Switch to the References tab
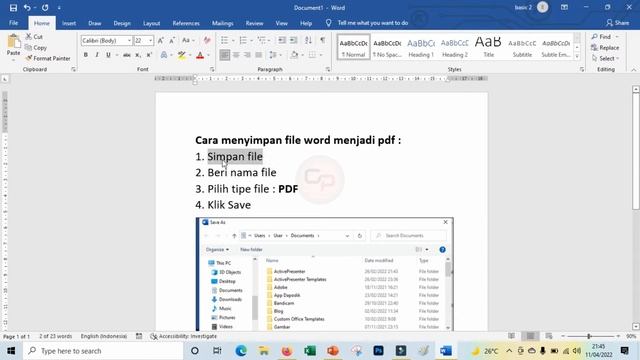Viewport: 640px width, 360px height. [186, 23]
